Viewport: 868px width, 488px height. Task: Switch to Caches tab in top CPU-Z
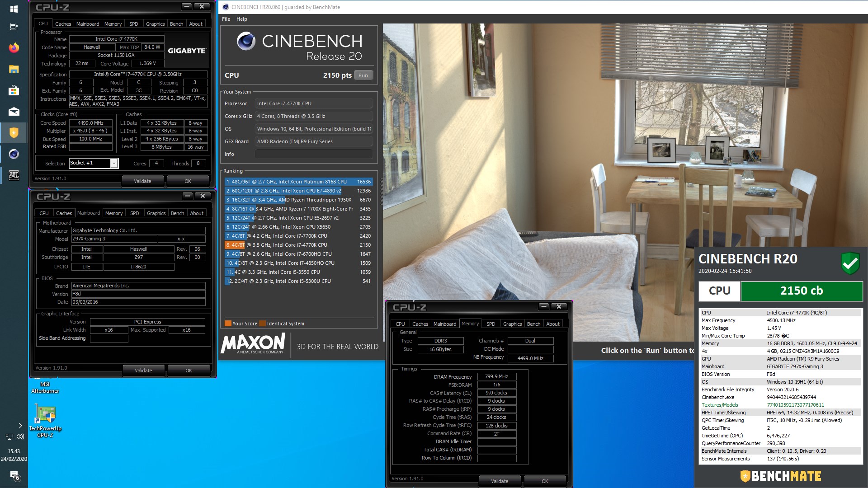tap(63, 24)
